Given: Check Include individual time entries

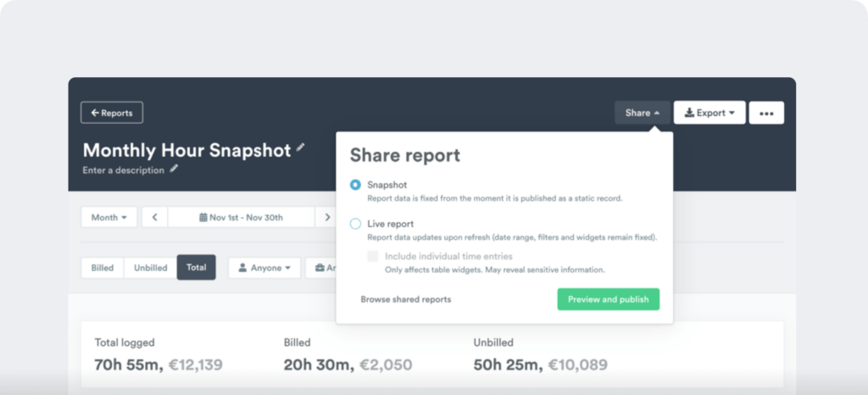Looking at the screenshot, I should pyautogui.click(x=373, y=256).
